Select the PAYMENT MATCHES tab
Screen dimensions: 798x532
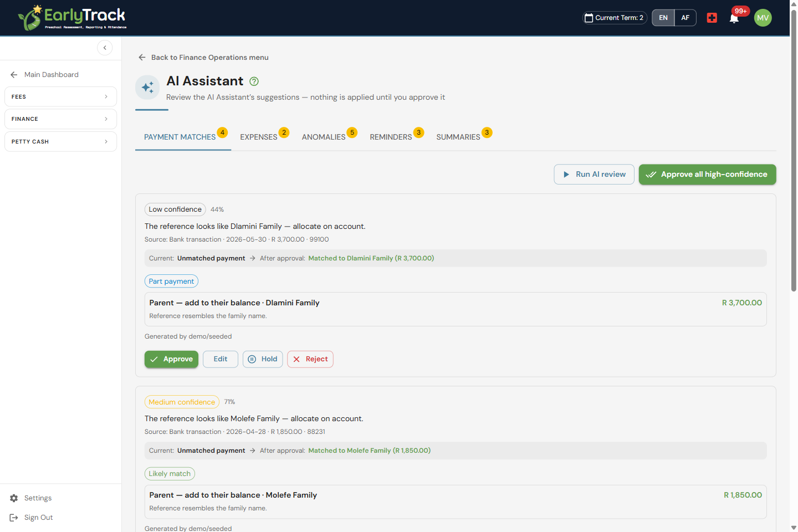[183, 137]
